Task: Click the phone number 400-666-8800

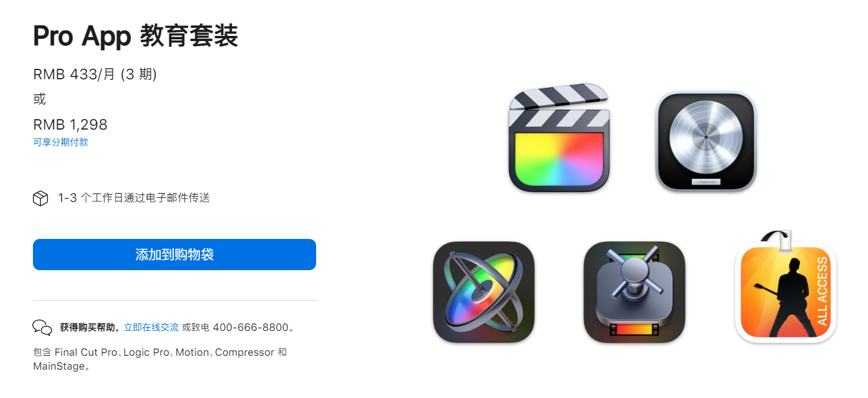Action: pos(251,327)
